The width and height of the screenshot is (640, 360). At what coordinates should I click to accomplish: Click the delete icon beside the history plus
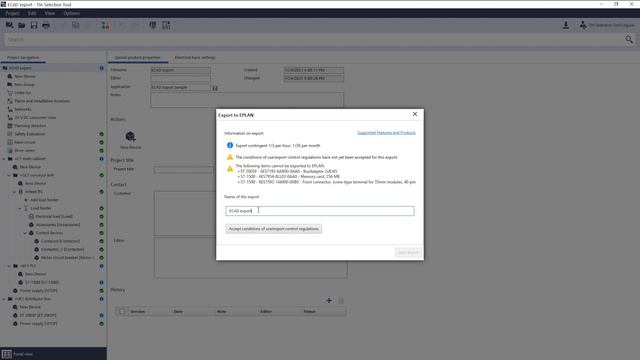click(x=341, y=301)
